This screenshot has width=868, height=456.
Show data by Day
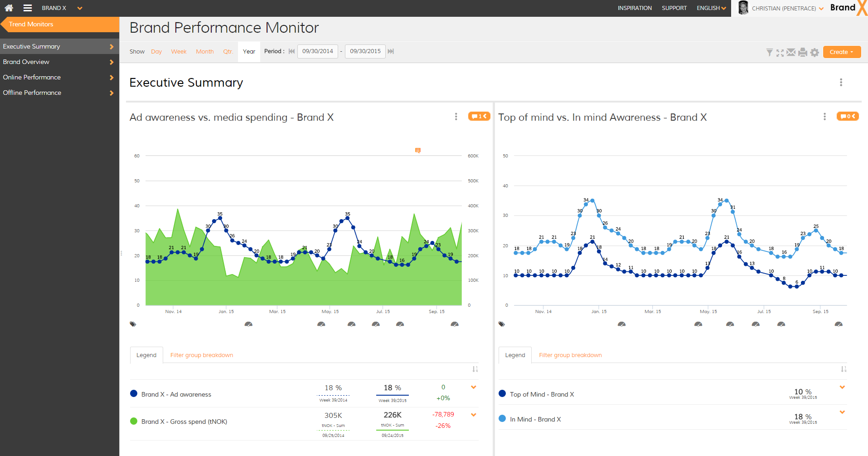click(x=156, y=51)
